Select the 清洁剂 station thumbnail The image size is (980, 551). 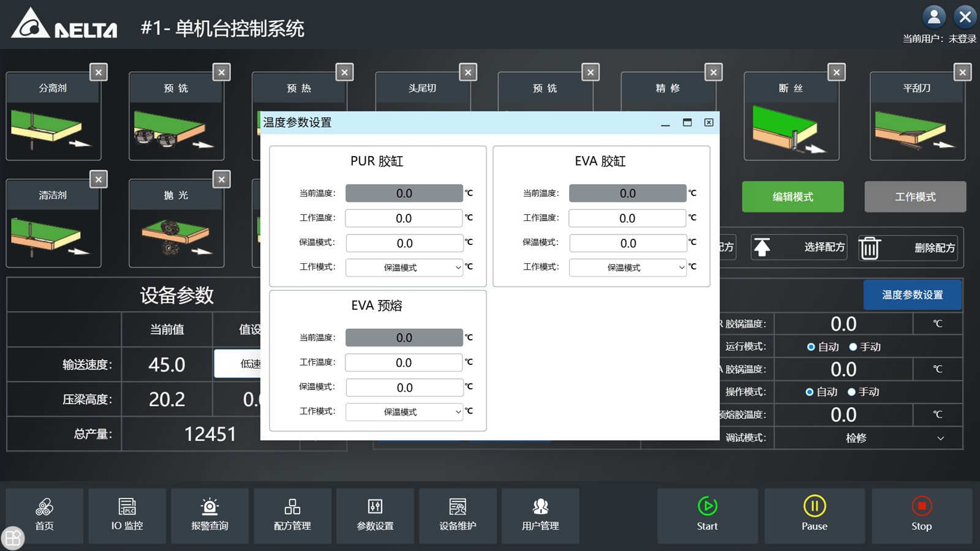pyautogui.click(x=52, y=238)
